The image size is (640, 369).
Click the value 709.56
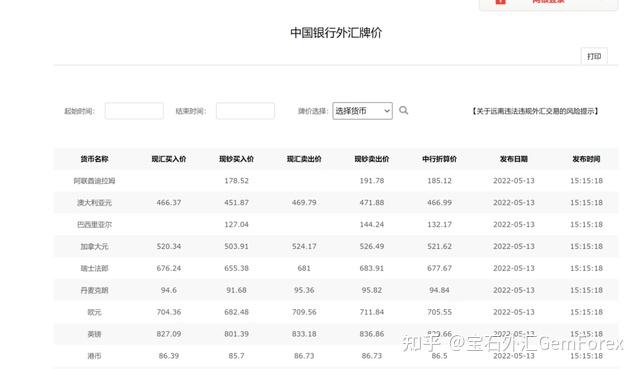tap(304, 312)
